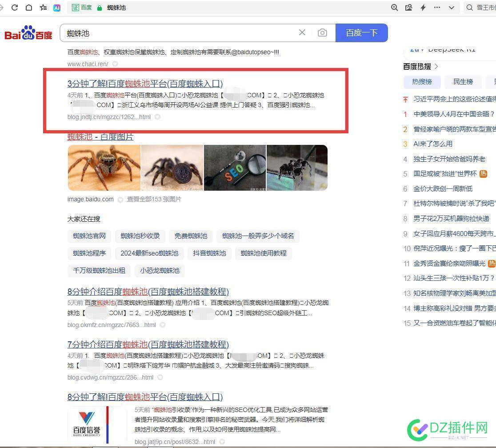Select related search 免费蜘蛛池
The width and height of the screenshot is (496, 448).
191,236
